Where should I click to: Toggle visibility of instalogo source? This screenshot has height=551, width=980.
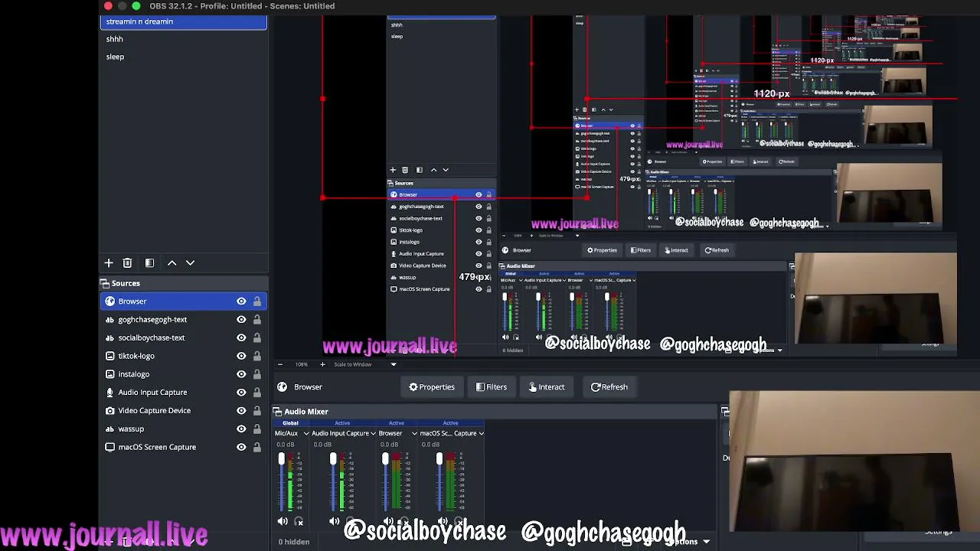[x=241, y=374]
